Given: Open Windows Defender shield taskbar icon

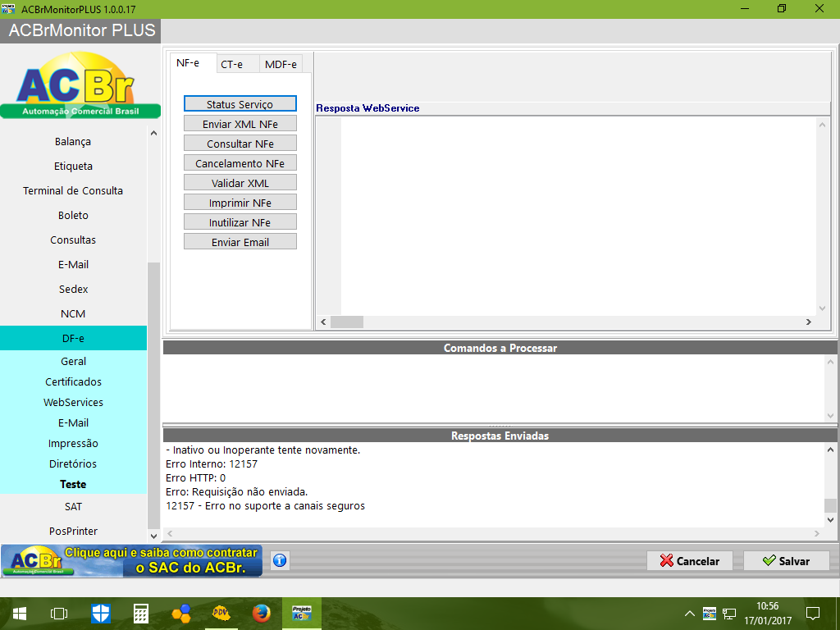Looking at the screenshot, I should point(100,614).
